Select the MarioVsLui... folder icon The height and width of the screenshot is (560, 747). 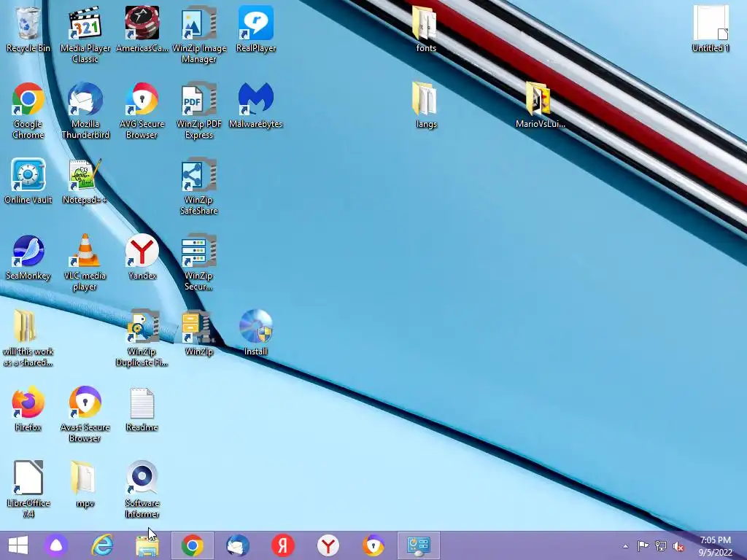point(540,105)
